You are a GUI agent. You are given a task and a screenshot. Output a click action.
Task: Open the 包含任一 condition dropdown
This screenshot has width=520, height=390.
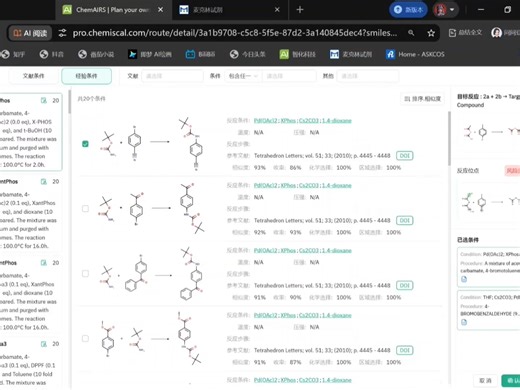coord(243,76)
